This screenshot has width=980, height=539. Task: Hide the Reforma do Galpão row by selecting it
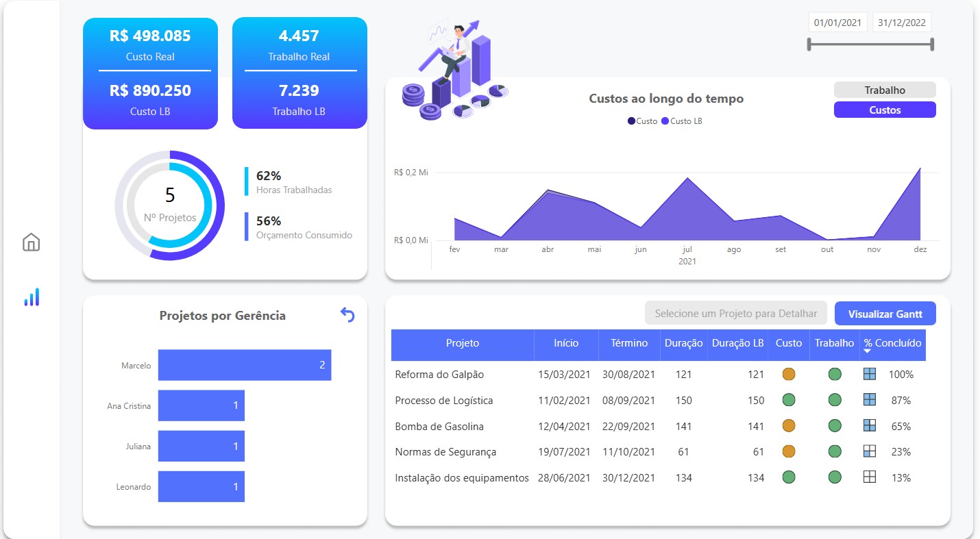[439, 374]
